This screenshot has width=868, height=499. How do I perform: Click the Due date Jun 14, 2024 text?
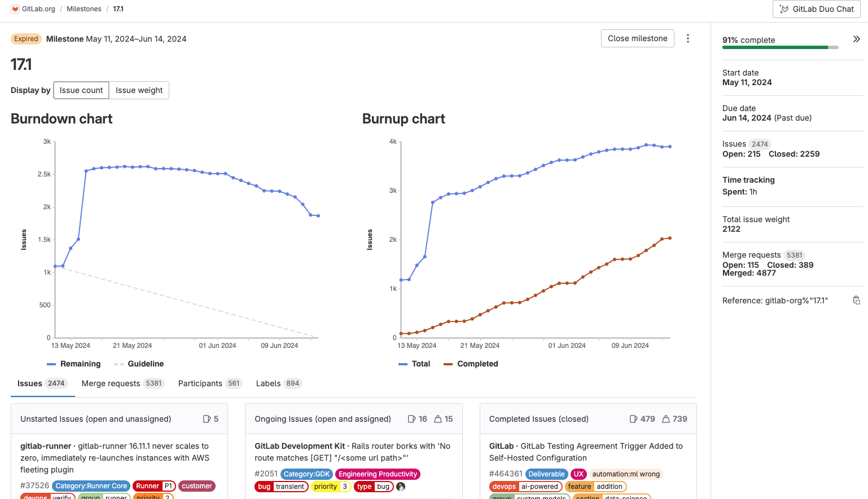(747, 118)
